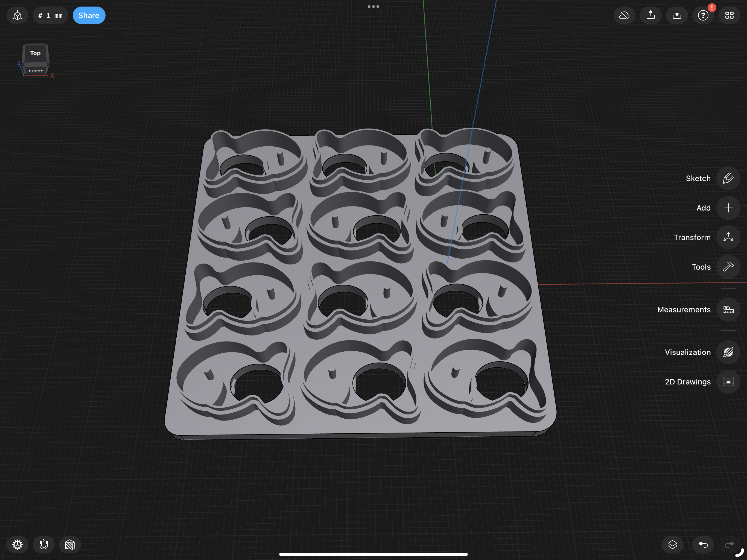
Task: Toggle the cloud sync off icon
Action: [x=624, y=16]
